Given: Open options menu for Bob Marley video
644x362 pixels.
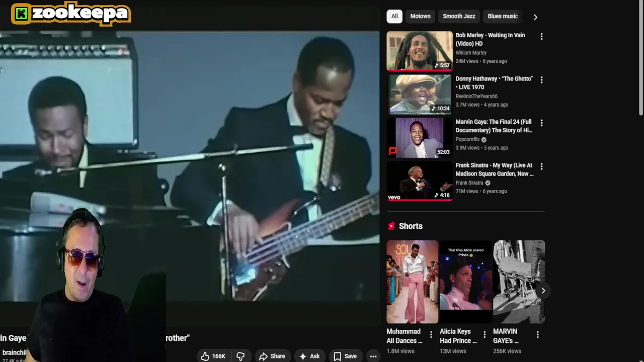Looking at the screenshot, I should click(541, 36).
